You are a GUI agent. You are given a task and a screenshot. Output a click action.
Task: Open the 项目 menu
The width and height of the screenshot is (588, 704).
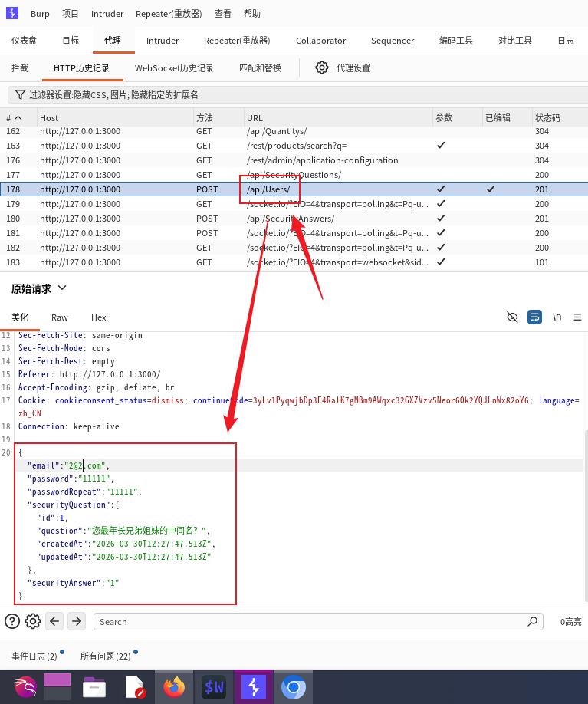pyautogui.click(x=70, y=14)
